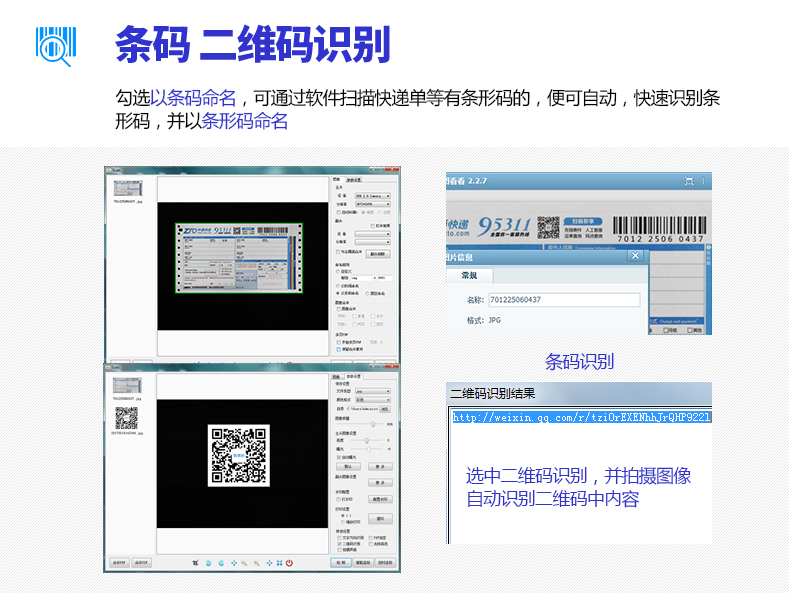The width and height of the screenshot is (790, 608).
Task: Open the menu icon in the viewer 2.2.7 title bar
Action: click(703, 181)
